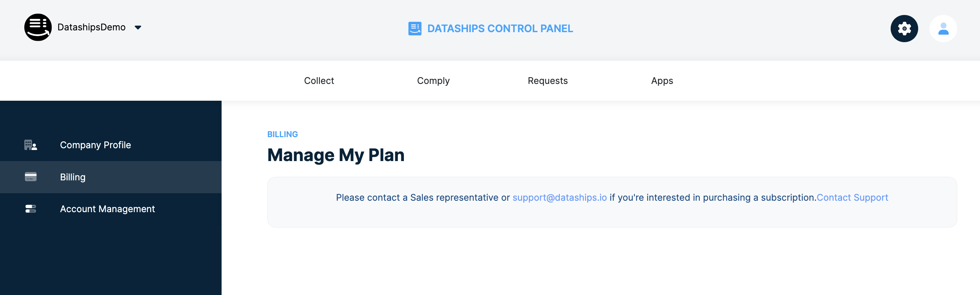The height and width of the screenshot is (295, 980).
Task: Click the Company Profile building icon
Action: pos(30,145)
